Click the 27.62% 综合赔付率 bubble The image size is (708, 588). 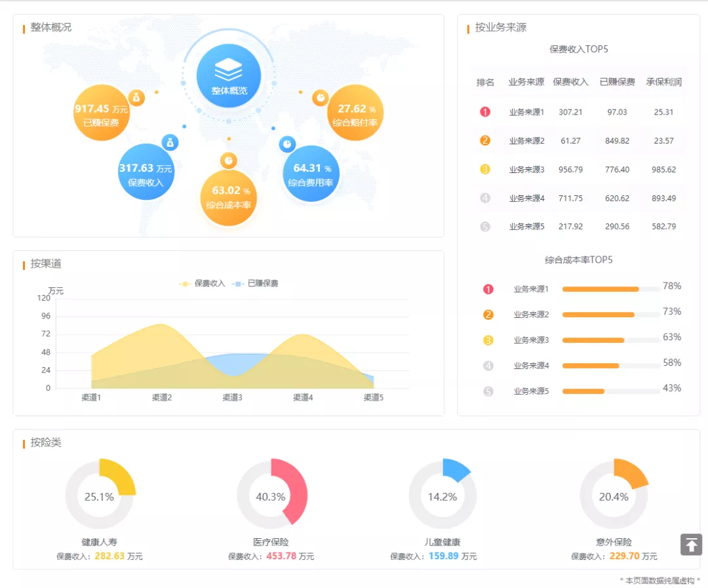point(355,113)
